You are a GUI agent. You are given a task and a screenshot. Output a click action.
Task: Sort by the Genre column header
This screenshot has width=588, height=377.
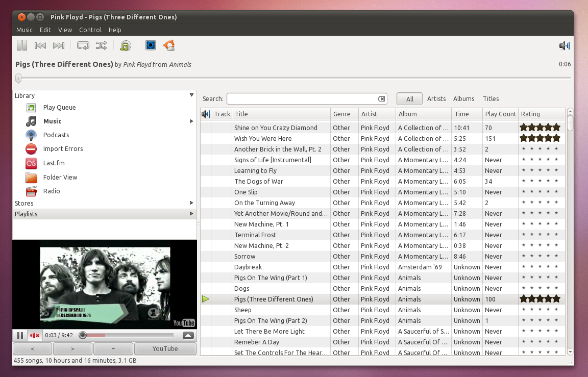(344, 114)
